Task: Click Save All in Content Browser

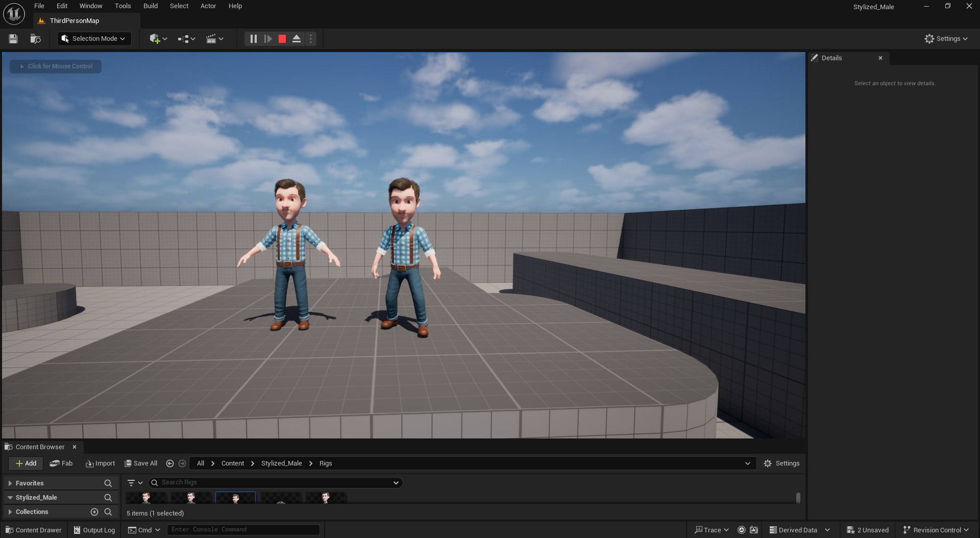Action: click(141, 463)
